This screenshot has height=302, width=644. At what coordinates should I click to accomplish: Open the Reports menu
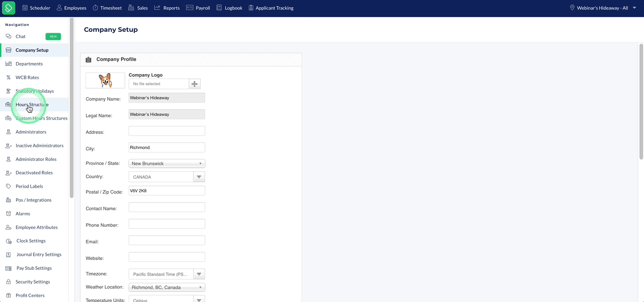[167, 8]
